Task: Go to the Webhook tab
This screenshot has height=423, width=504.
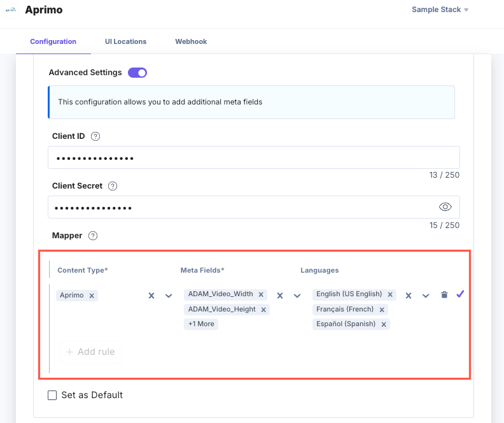Action: click(191, 41)
